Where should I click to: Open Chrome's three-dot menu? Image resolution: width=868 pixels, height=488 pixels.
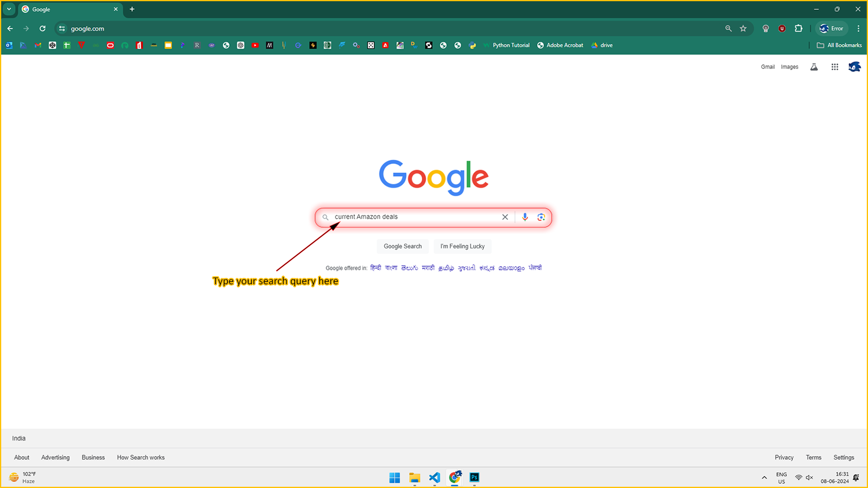(x=858, y=28)
